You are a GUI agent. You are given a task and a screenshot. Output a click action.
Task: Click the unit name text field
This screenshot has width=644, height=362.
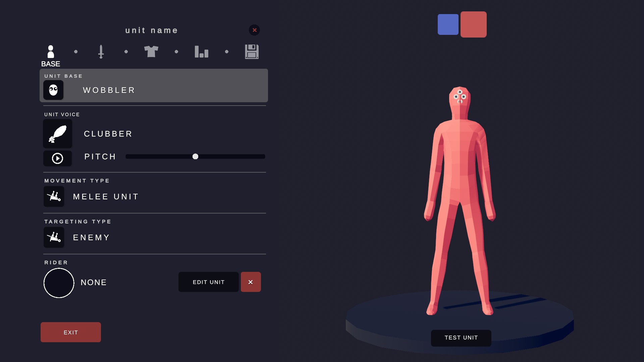click(x=152, y=31)
